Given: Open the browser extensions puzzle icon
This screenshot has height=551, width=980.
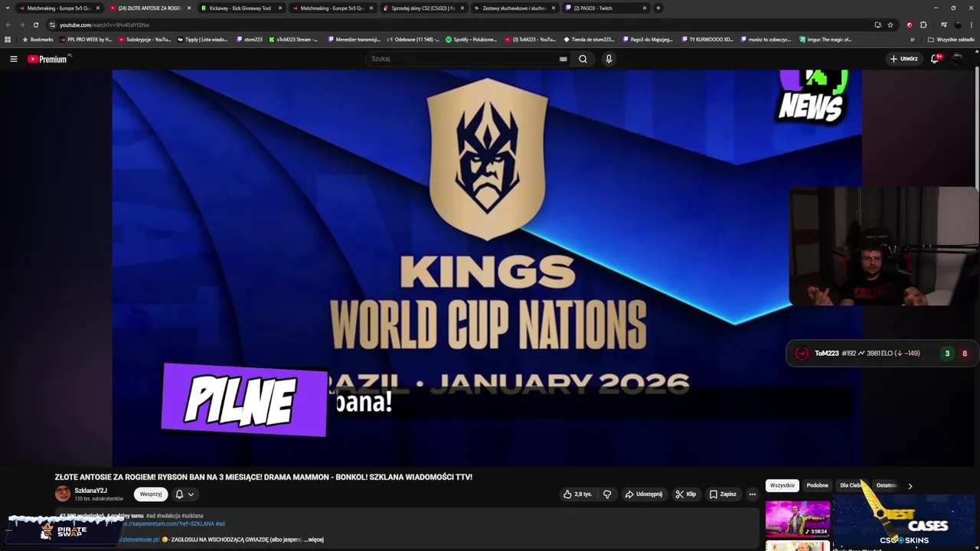Looking at the screenshot, I should [923, 24].
